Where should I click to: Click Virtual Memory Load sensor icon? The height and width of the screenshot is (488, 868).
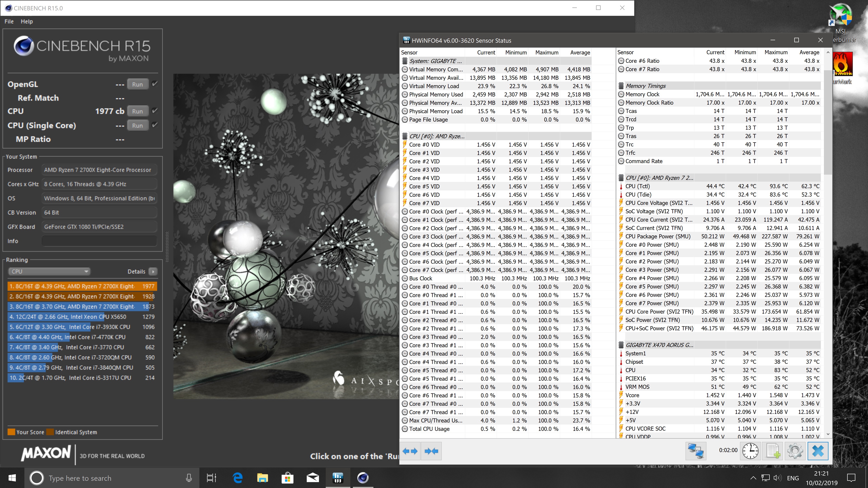[405, 86]
